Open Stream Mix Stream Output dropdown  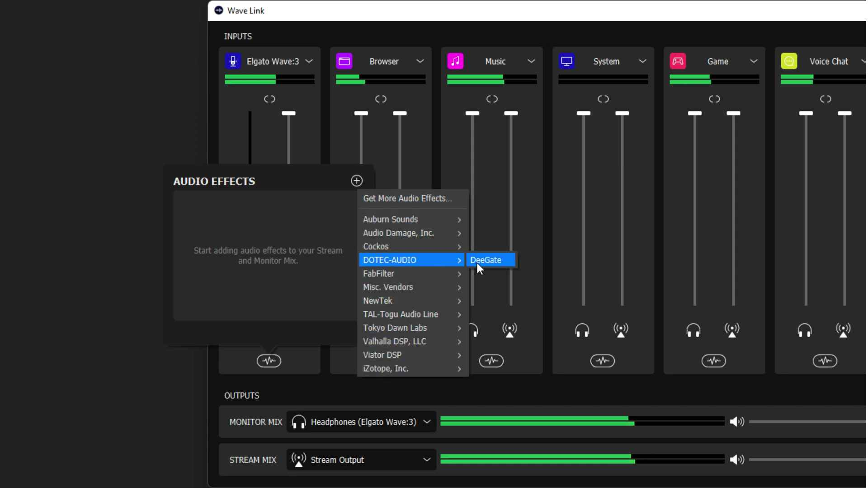(361, 460)
